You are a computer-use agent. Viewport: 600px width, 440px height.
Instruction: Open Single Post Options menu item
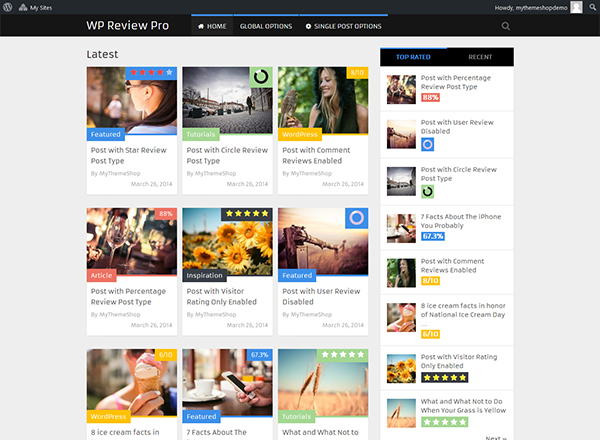(344, 26)
